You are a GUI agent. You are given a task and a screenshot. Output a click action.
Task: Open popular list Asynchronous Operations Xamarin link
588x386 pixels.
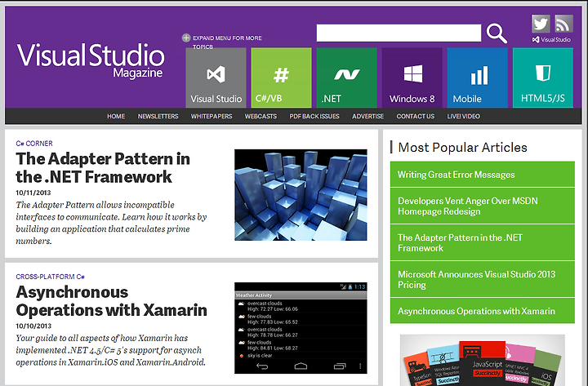pyautogui.click(x=483, y=311)
